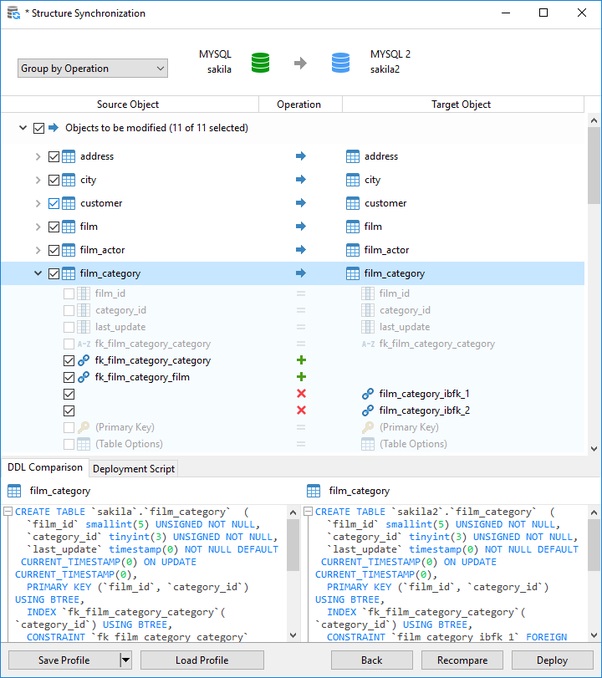Click the left DDL pane scrollbar thumb

293,545
